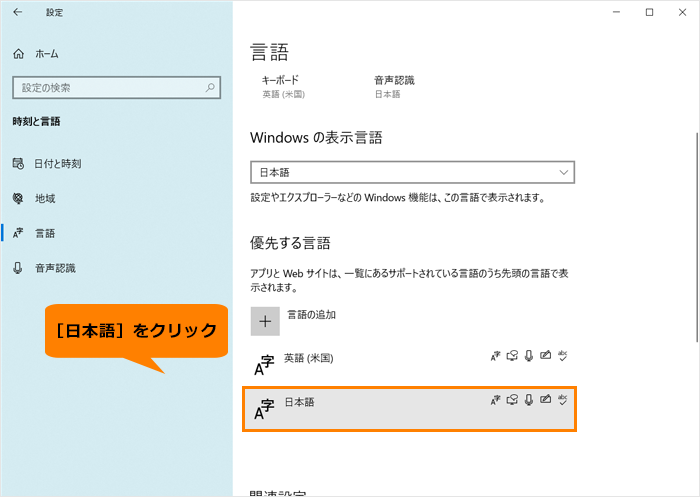Click the キーボード tile at the top
The width and height of the screenshot is (700, 497).
283,86
